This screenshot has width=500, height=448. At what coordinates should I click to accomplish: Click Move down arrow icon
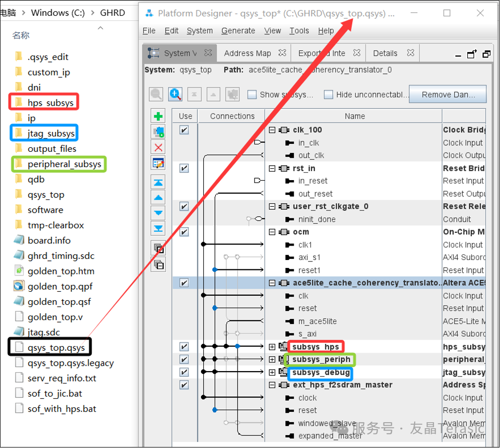(158, 213)
